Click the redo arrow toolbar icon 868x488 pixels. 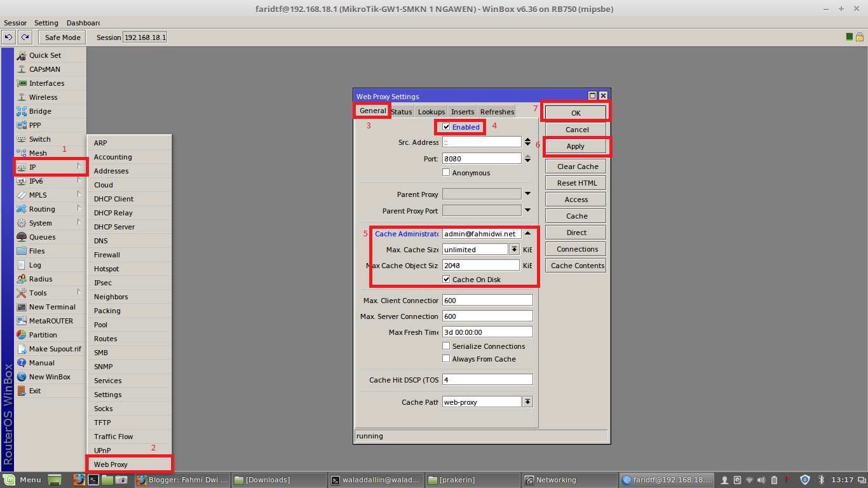click(25, 37)
